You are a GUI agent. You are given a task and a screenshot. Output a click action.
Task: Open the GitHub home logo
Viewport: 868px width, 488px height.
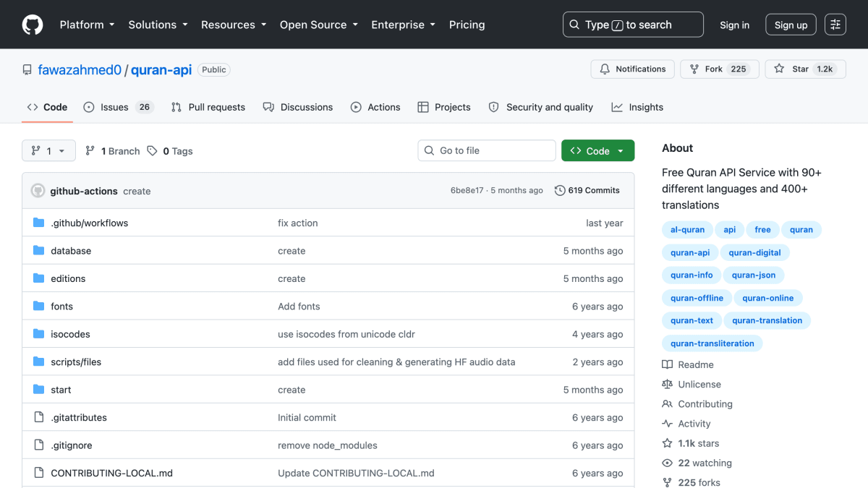click(33, 25)
